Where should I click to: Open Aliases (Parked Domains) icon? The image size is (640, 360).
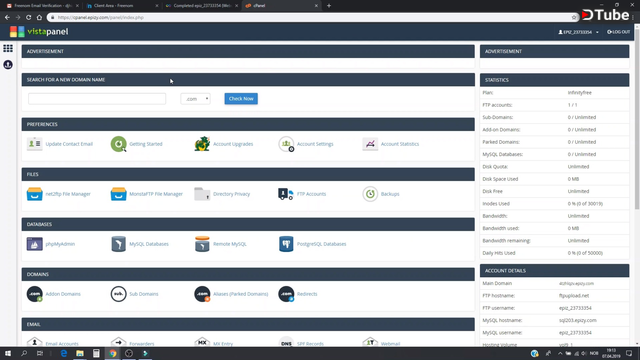click(202, 294)
